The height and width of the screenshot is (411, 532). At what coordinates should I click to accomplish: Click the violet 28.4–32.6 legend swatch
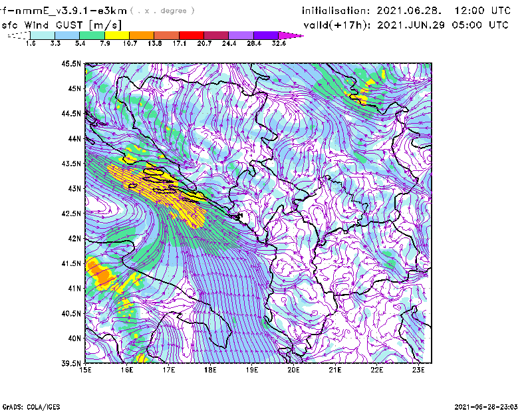coord(266,35)
